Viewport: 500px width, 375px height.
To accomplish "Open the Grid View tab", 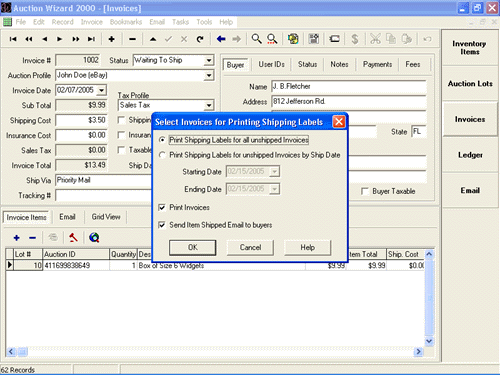I will click(x=106, y=217).
